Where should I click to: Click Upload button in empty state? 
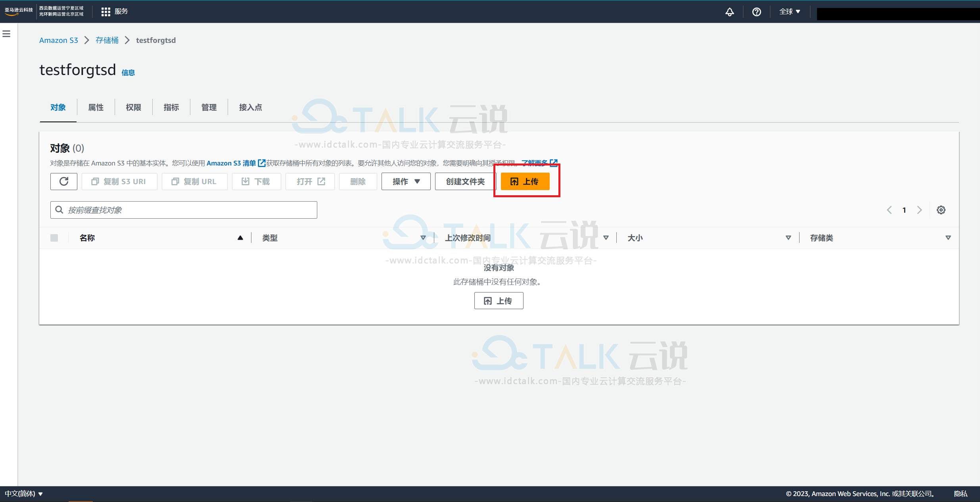pos(499,301)
